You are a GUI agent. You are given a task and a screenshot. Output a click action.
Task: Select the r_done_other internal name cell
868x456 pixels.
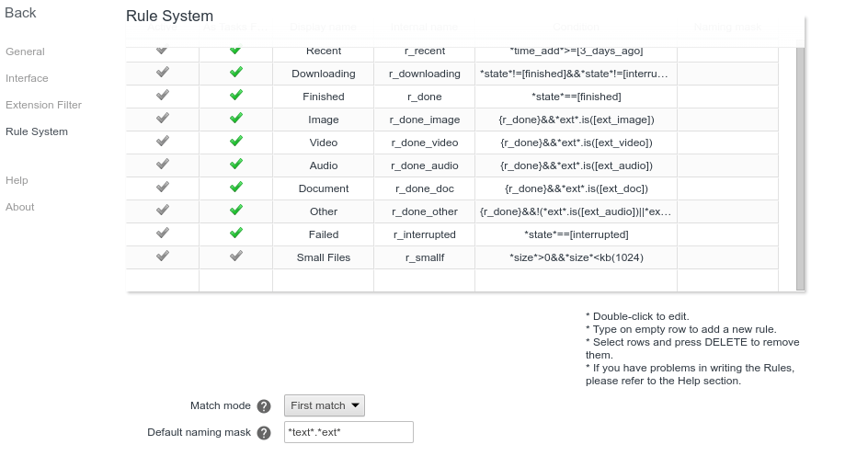coord(424,211)
